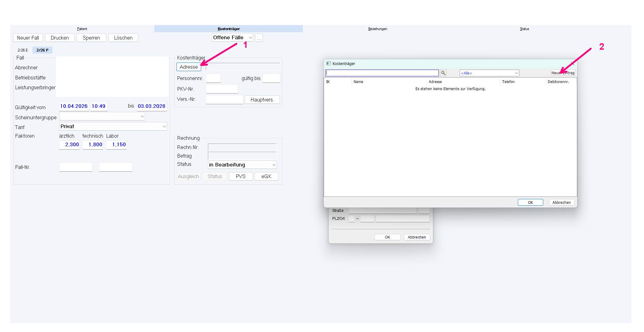The height and width of the screenshot is (332, 644).
Task: Switch to the Patient tab
Action: tap(82, 29)
